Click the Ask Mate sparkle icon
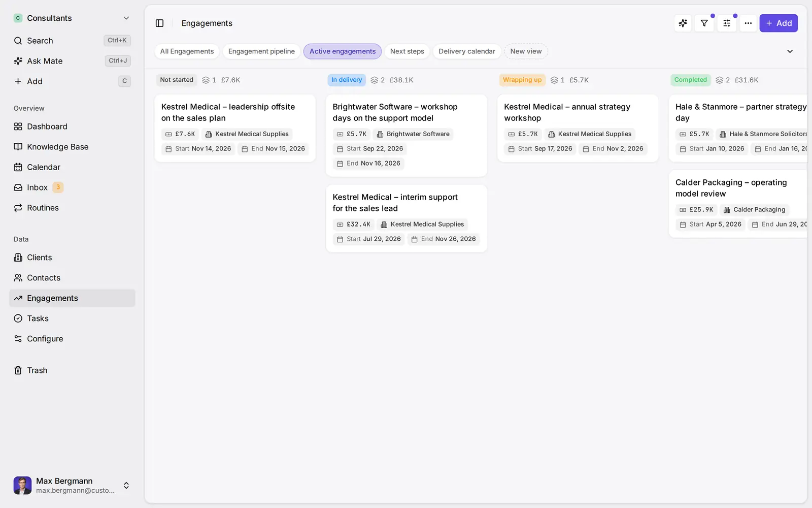This screenshot has height=508, width=812. 18,61
